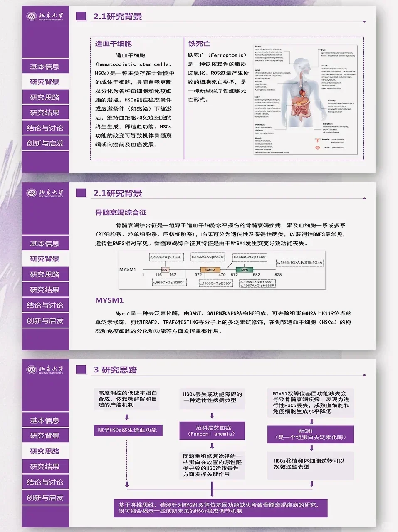Select the highlighted 研究思路 sidebar item
The width and height of the screenshot is (398, 532).
click(x=45, y=451)
